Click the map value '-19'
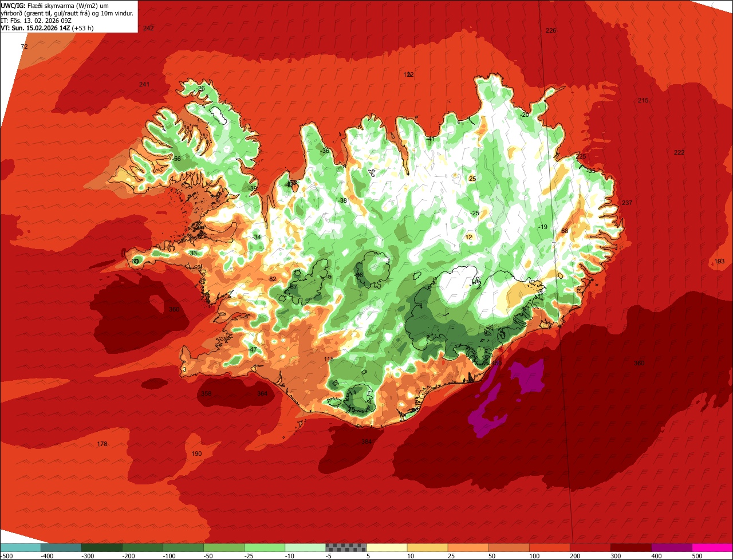 click(x=543, y=227)
